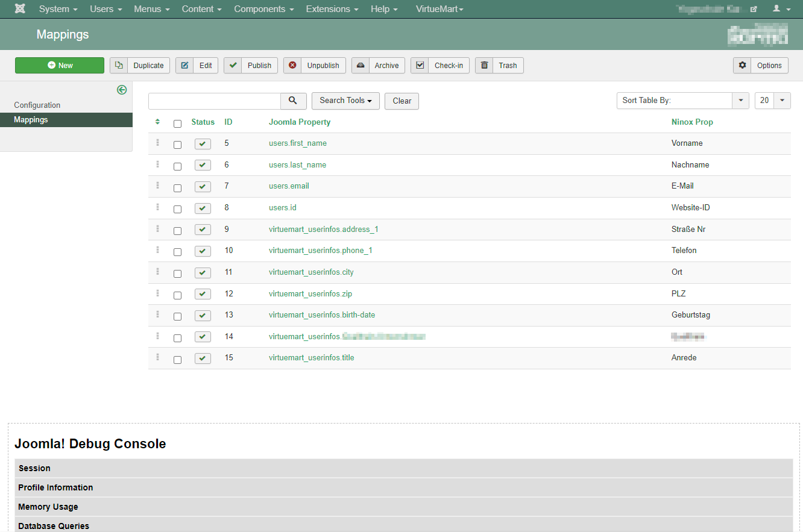The height and width of the screenshot is (532, 803).
Task: Sort by Ninox Prop column header
Action: (x=692, y=122)
